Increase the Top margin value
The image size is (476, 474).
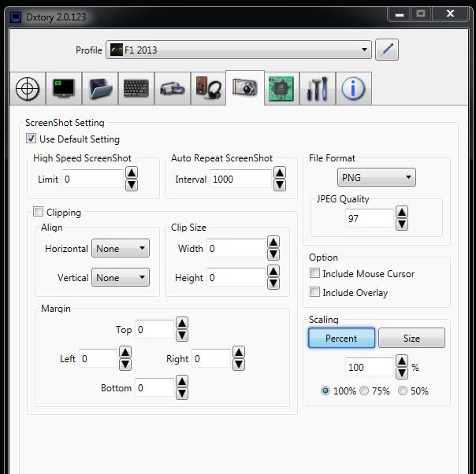click(x=182, y=324)
